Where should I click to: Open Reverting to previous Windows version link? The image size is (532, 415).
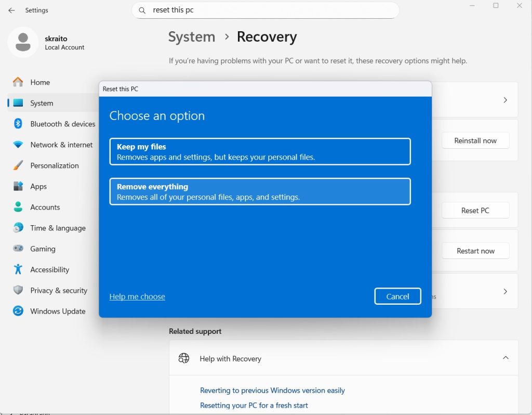tap(272, 390)
